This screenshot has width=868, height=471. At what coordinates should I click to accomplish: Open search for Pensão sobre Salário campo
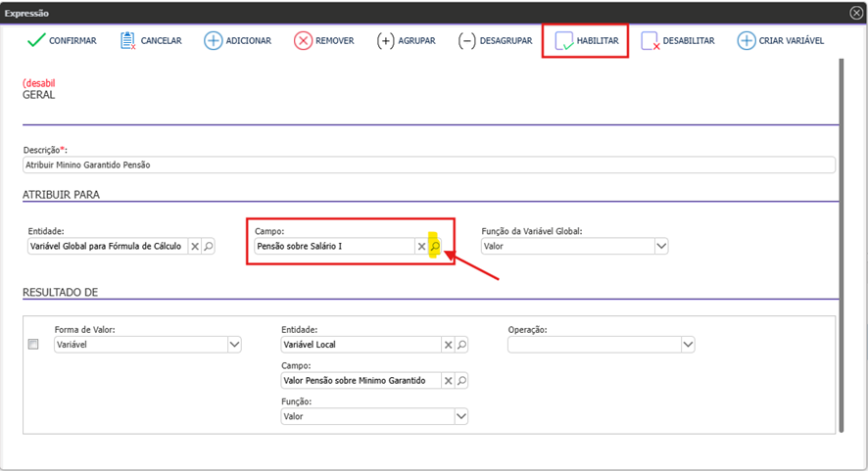(436, 247)
